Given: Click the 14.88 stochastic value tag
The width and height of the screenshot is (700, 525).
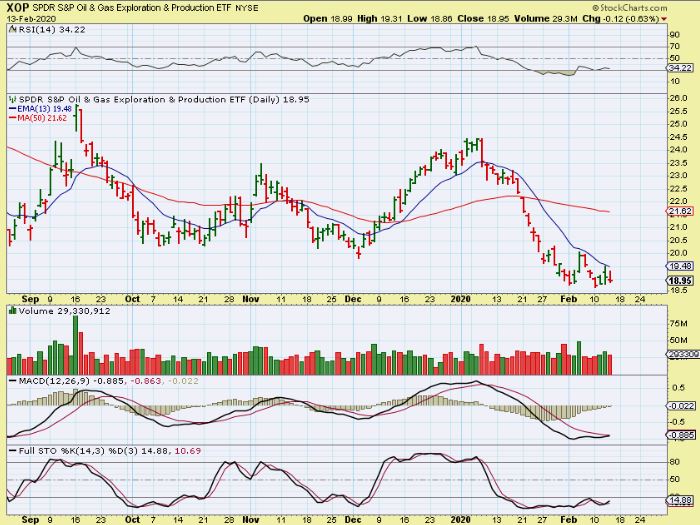Looking at the screenshot, I should tap(680, 500).
